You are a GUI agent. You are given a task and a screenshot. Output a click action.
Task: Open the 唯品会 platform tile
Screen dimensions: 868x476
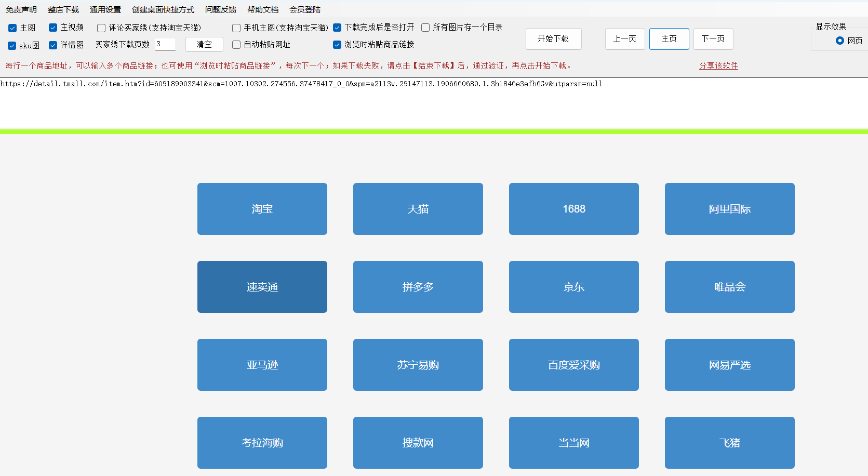730,287
